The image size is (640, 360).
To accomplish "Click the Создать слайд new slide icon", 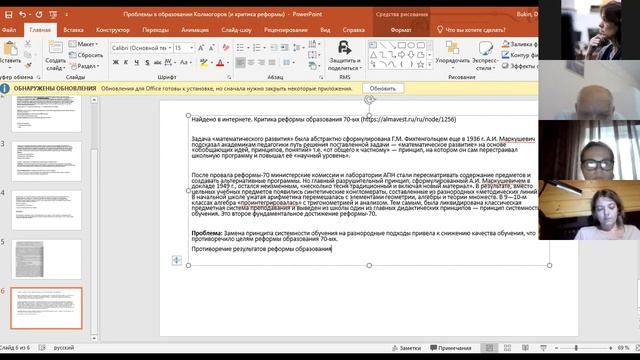I will [x=55, y=47].
